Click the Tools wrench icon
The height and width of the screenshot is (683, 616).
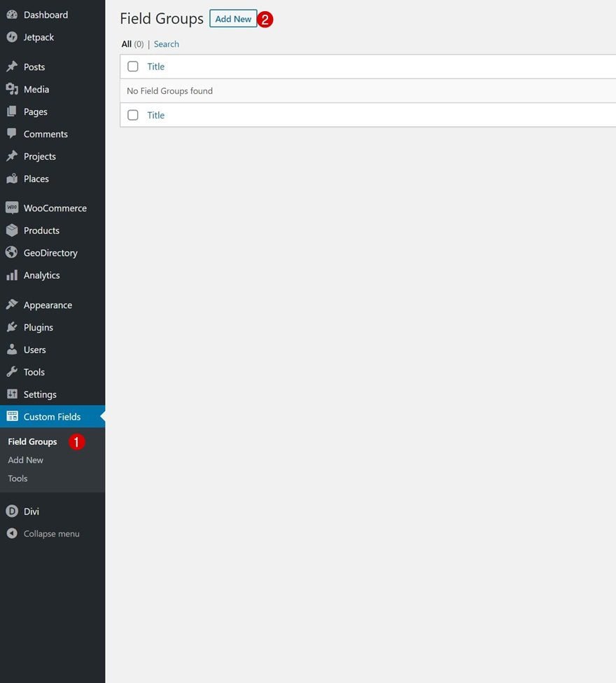click(x=12, y=372)
